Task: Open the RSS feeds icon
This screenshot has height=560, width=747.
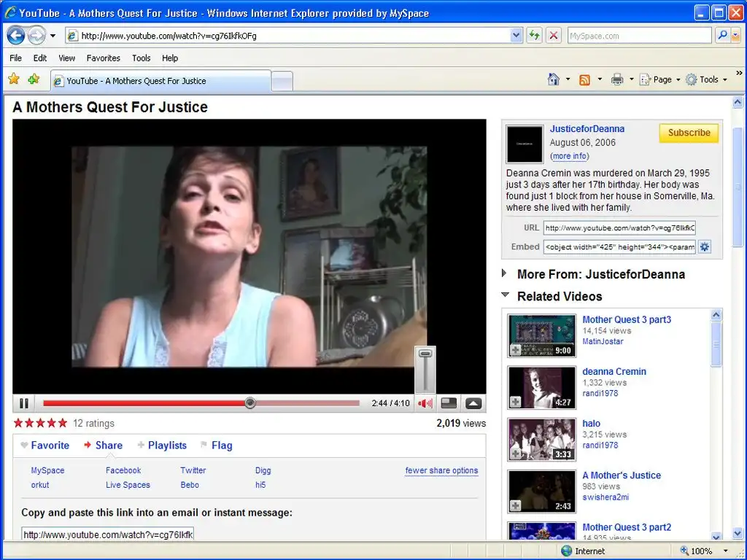Action: pyautogui.click(x=584, y=79)
